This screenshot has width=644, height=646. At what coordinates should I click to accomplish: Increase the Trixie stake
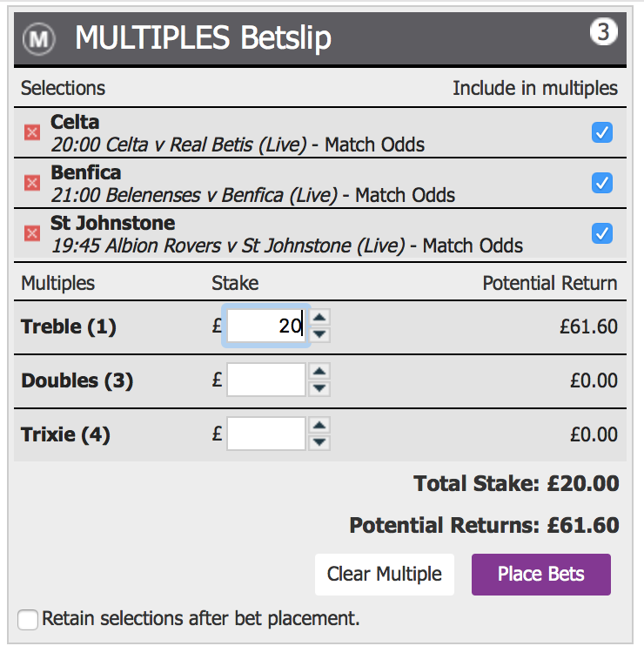point(320,426)
